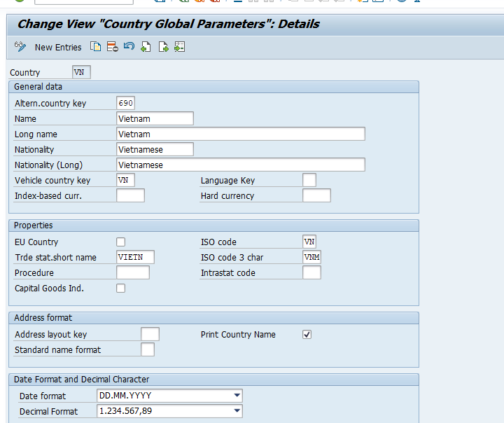This screenshot has width=504, height=423.
Task: Click the Address format group header
Action: coord(213,318)
